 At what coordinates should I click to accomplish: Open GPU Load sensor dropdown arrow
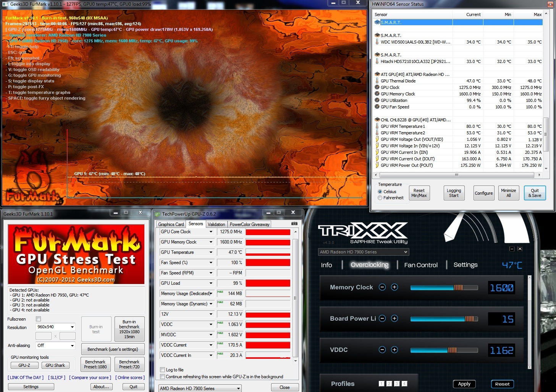click(x=211, y=283)
